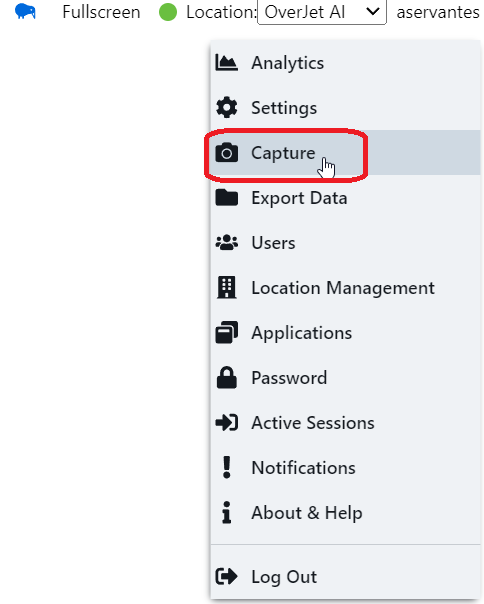Expand the Location chevron arrow

(x=373, y=12)
